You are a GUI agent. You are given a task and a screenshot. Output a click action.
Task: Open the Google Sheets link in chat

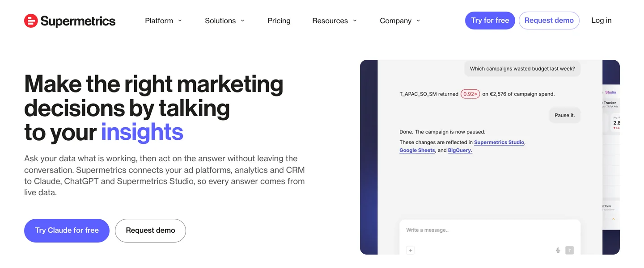[x=417, y=151]
